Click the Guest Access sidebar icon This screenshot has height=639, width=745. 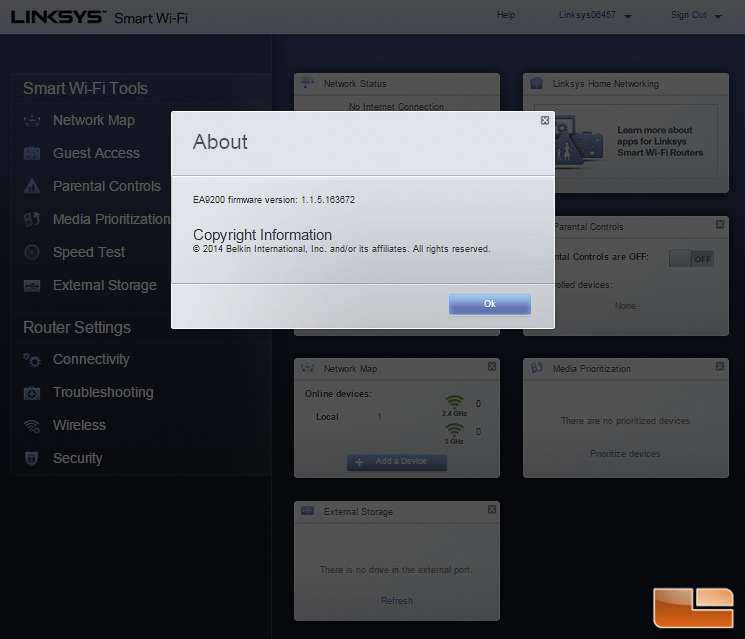tap(32, 153)
